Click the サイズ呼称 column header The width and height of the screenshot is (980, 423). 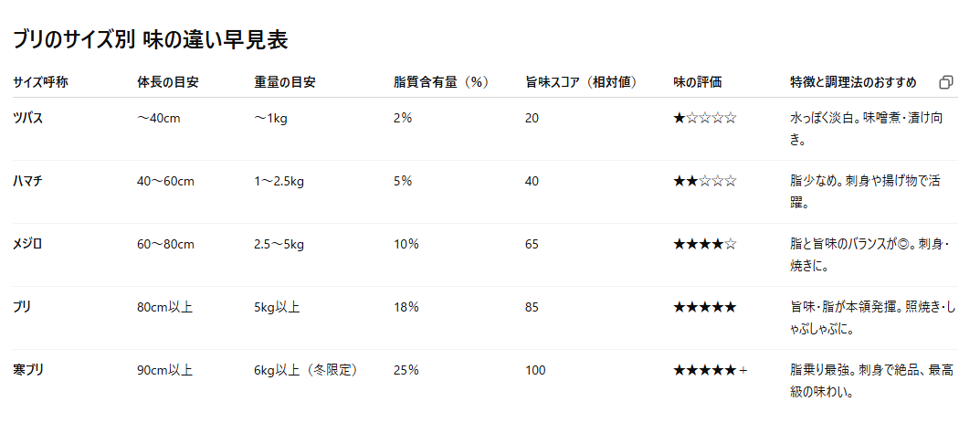40,82
